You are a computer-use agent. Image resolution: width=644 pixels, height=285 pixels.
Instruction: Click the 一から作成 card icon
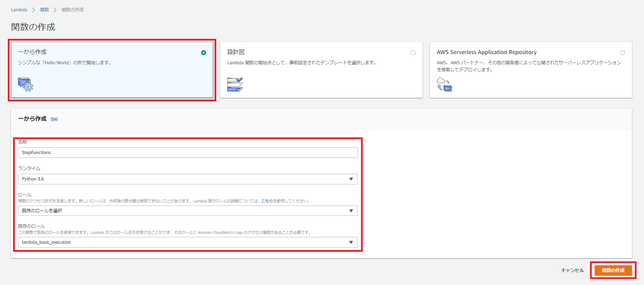click(25, 84)
